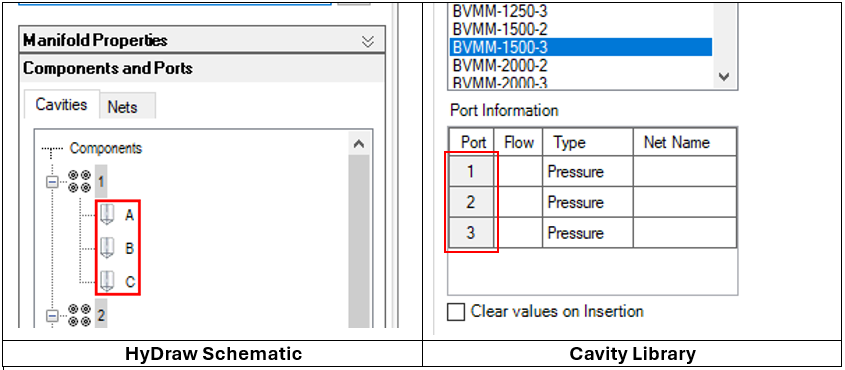
Task: Switch to the Cavities tab
Action: coord(61,104)
